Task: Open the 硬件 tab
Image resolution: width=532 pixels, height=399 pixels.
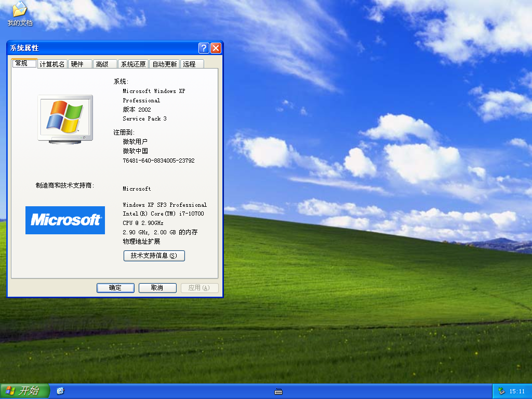Action: coord(80,64)
